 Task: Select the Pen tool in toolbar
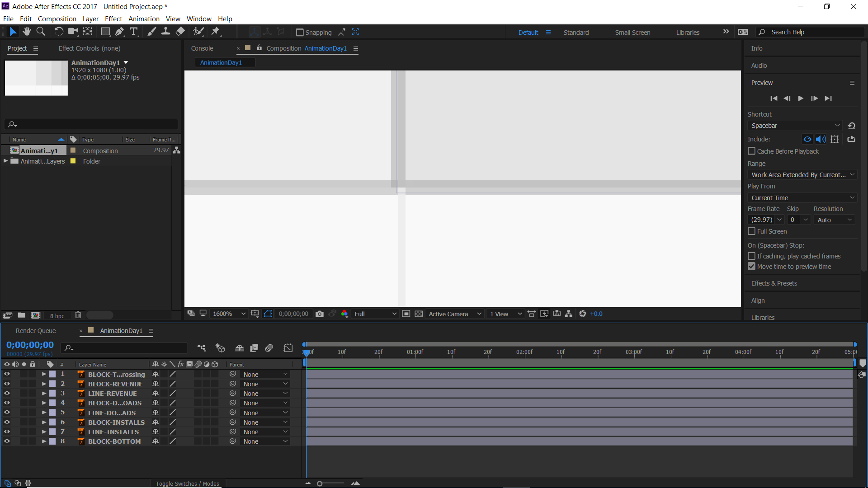point(120,32)
